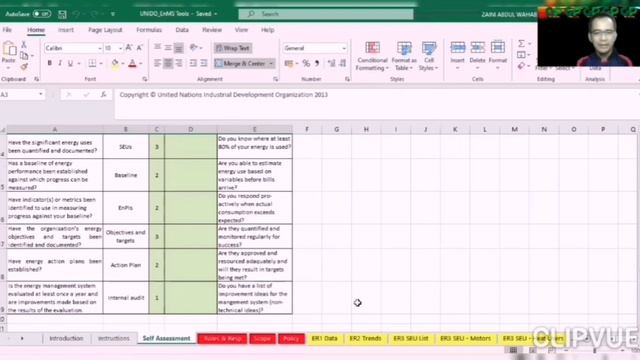Click the Increase Indent icon
Image resolution: width=640 pixels, height=360 pixels.
204,63
